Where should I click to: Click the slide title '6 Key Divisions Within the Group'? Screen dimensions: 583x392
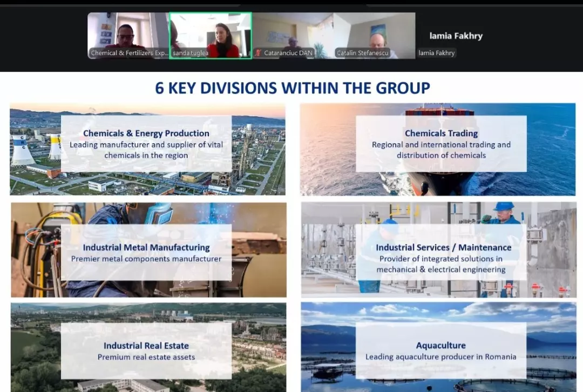pyautogui.click(x=293, y=87)
